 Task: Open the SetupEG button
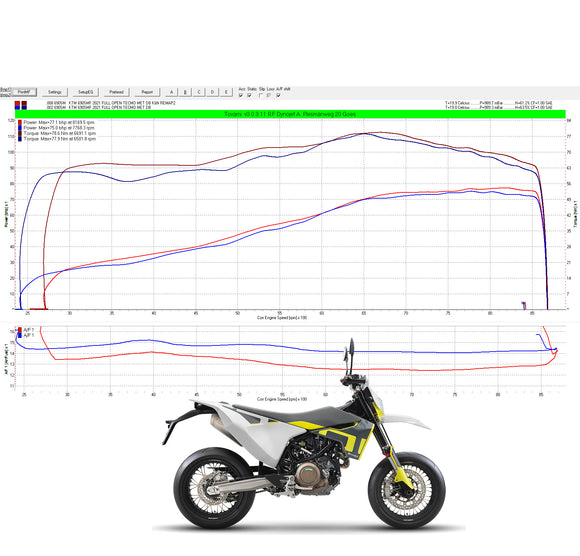coord(85,92)
